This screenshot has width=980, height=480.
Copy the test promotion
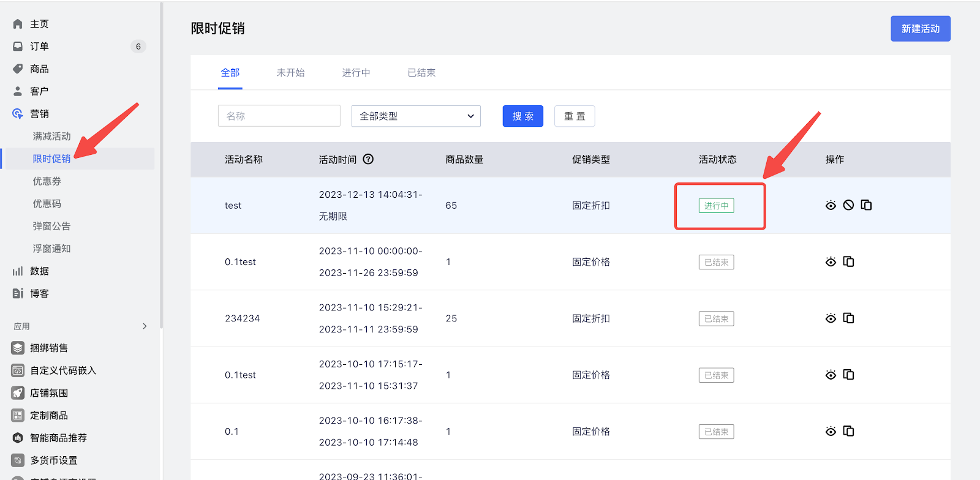click(866, 205)
